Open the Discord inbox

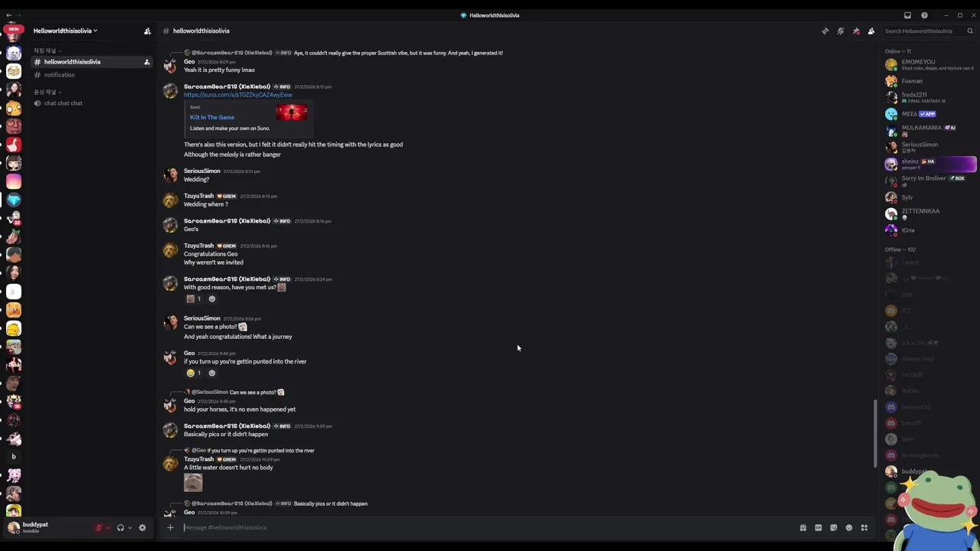pyautogui.click(x=907, y=15)
